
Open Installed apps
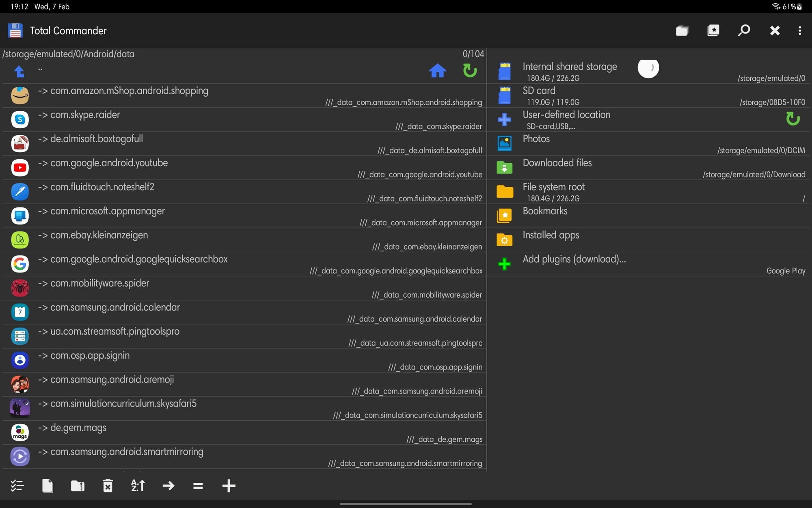click(649, 240)
